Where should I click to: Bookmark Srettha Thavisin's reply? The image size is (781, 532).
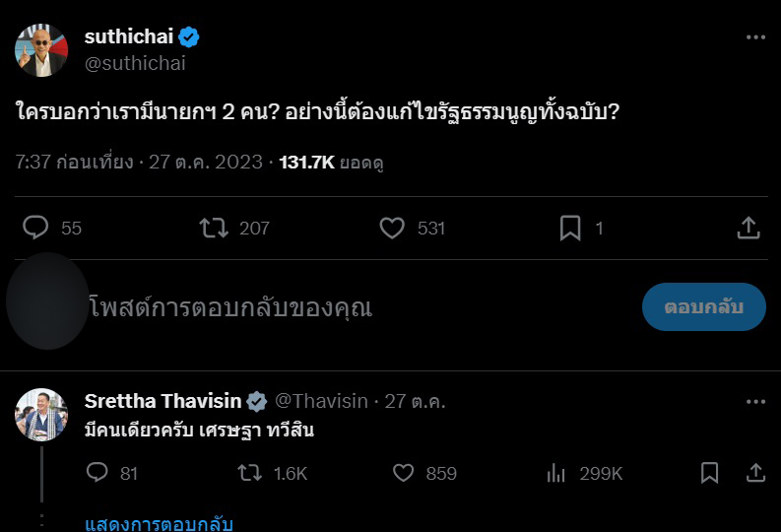click(709, 473)
